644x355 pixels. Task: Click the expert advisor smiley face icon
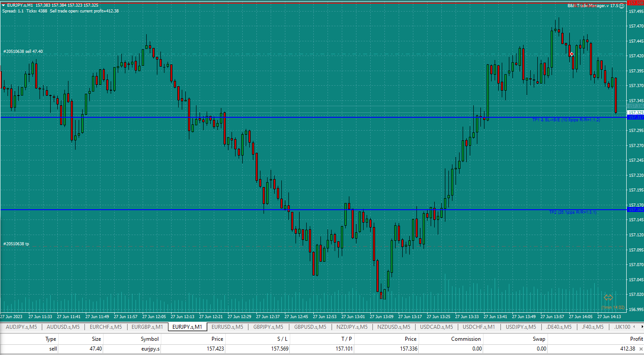pyautogui.click(x=622, y=5)
